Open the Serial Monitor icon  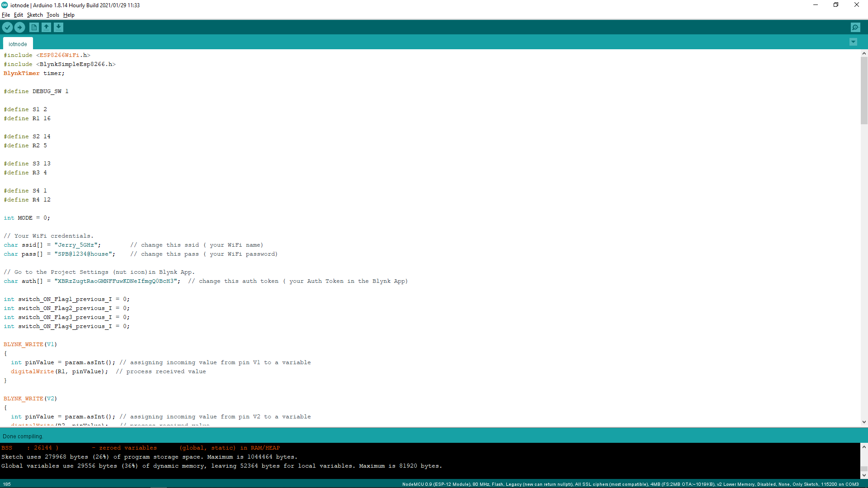[x=855, y=28]
